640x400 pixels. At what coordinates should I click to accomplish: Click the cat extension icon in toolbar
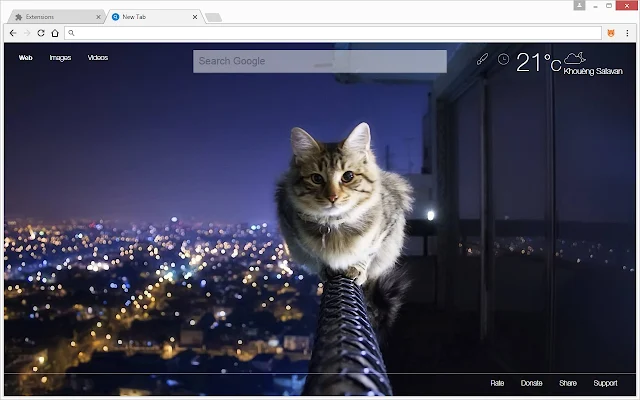(611, 33)
